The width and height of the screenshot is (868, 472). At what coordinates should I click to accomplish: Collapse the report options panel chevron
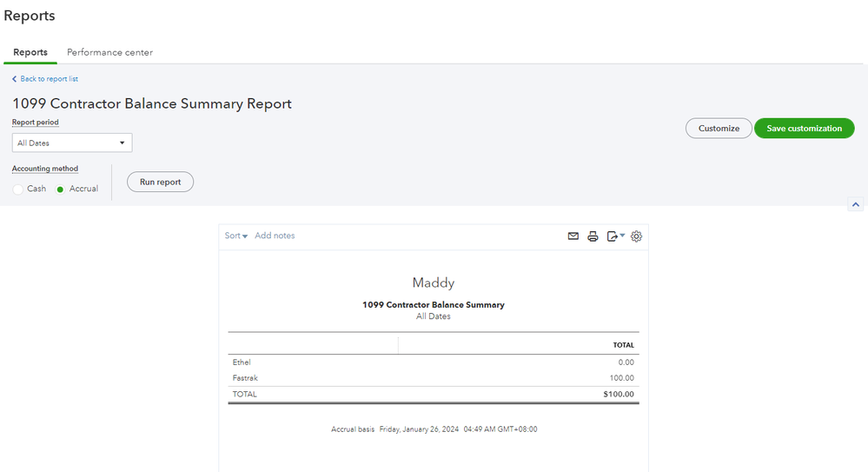point(855,204)
